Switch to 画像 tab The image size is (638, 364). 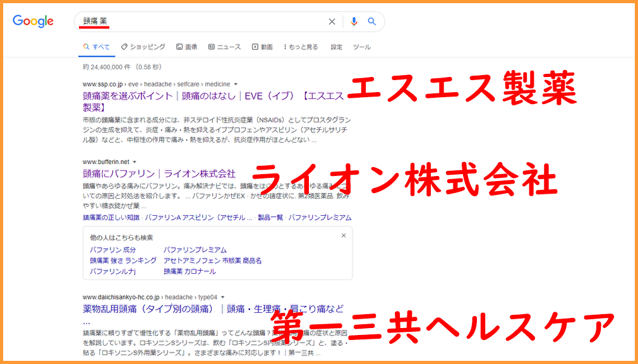click(x=187, y=47)
